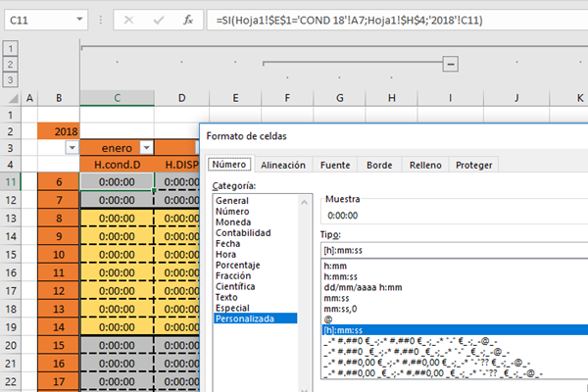Open the Borde tab
This screenshot has width=588, height=392.
pos(379,166)
